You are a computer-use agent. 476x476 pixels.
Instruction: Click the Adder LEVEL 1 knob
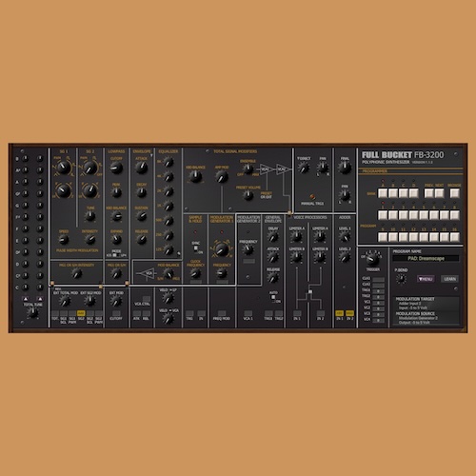pos(345,236)
